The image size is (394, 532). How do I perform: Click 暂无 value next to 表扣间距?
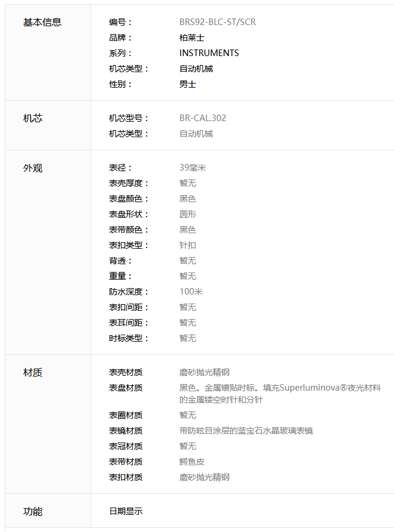(188, 307)
